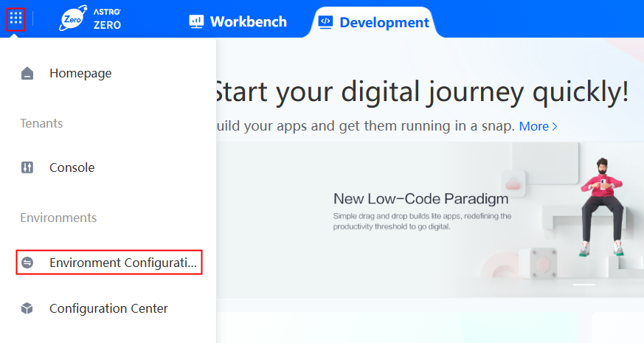The width and height of the screenshot is (644, 343).
Task: Click the Astro Zero logo
Action: pyautogui.click(x=90, y=18)
